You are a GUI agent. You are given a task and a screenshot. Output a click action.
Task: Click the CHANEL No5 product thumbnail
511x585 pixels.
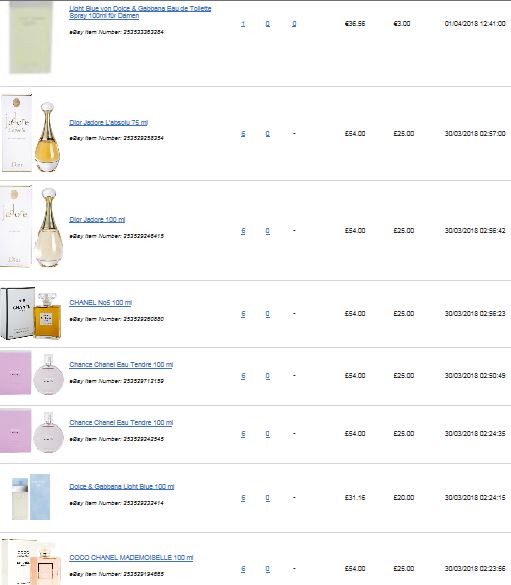[31, 313]
